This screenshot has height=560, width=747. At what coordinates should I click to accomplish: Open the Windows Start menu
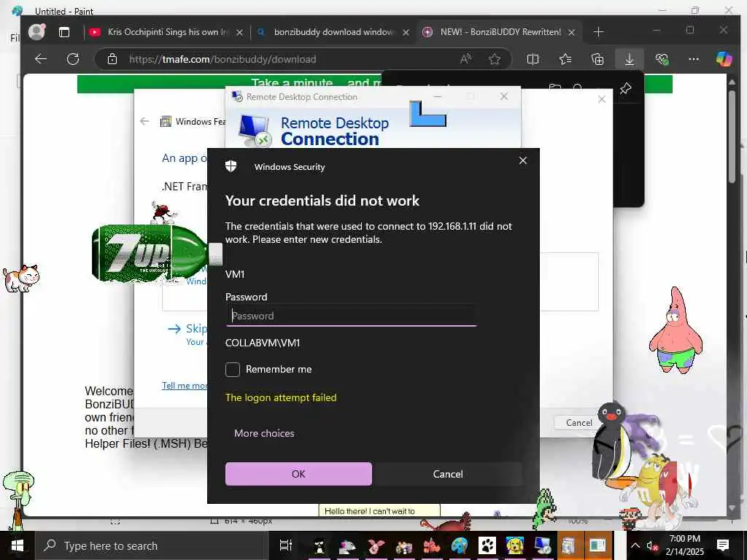tap(18, 545)
